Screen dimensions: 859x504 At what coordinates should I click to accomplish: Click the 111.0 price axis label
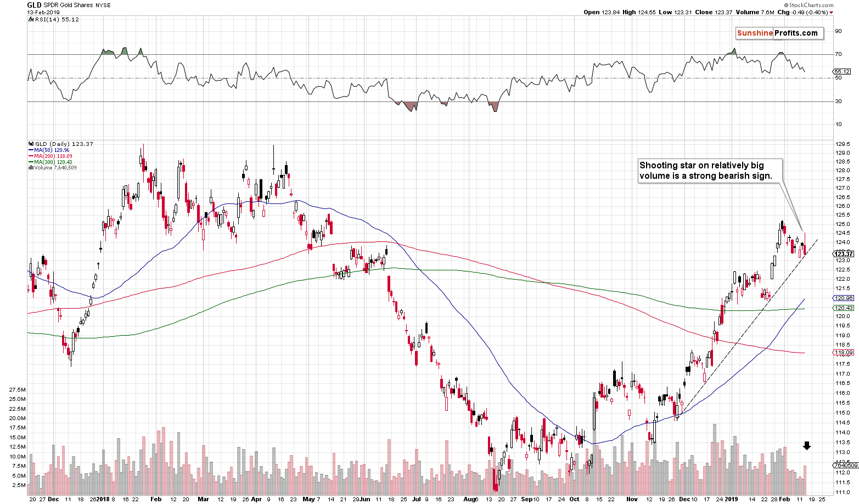point(843,491)
